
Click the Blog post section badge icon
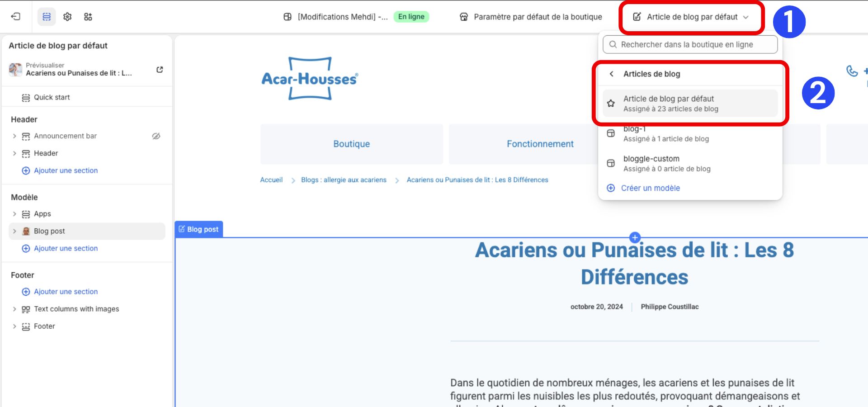[182, 229]
